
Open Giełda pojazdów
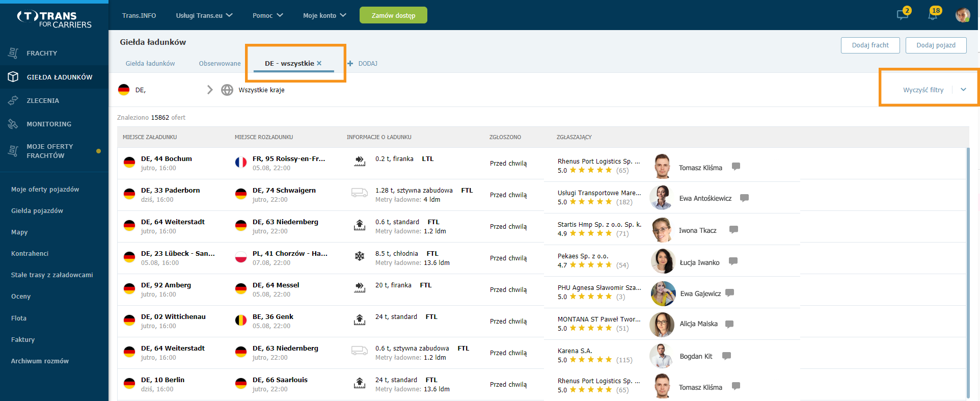tap(37, 210)
